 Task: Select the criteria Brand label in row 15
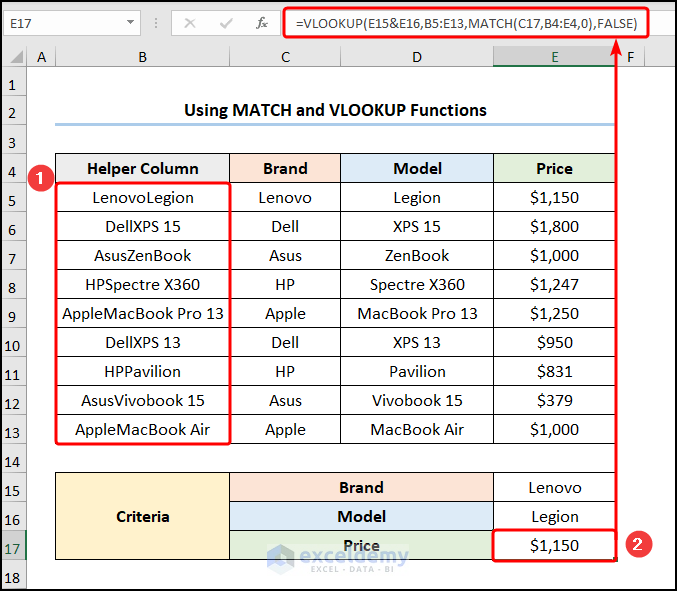(361, 487)
